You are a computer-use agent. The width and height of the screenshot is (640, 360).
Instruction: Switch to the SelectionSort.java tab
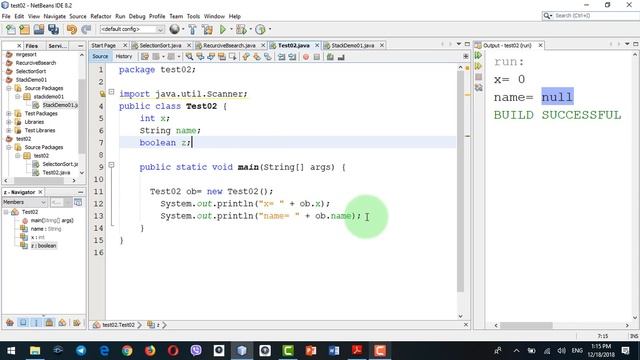[160, 45]
